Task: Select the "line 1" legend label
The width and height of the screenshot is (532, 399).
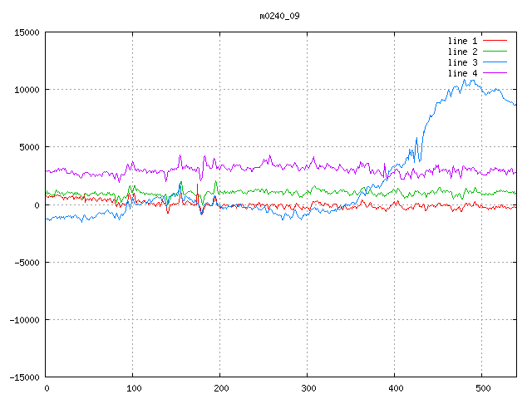Action: [x=463, y=41]
